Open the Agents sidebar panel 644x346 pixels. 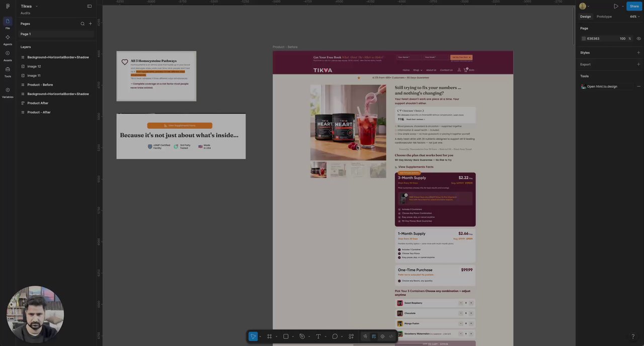tap(8, 39)
